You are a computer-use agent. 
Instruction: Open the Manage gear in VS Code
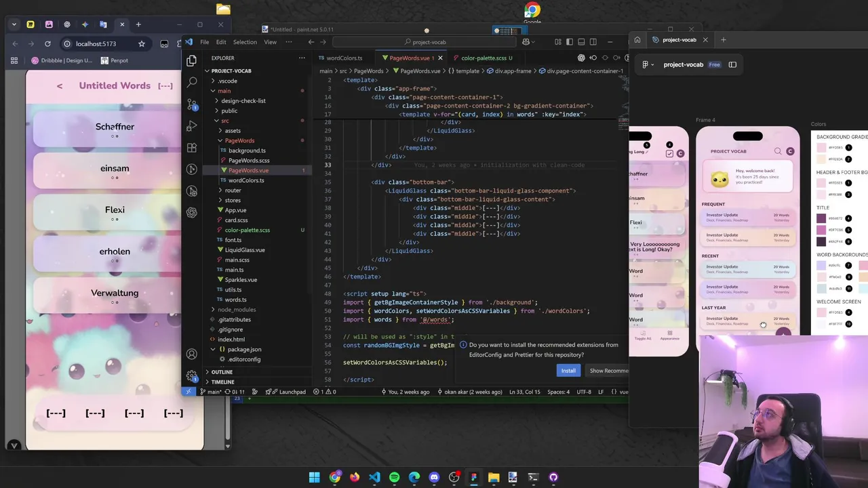click(x=192, y=375)
